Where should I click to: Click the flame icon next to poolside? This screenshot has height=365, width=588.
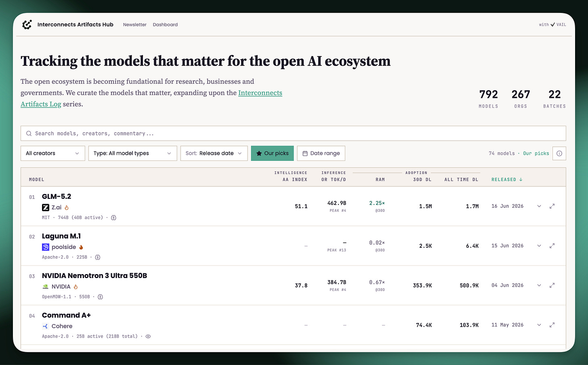click(81, 247)
